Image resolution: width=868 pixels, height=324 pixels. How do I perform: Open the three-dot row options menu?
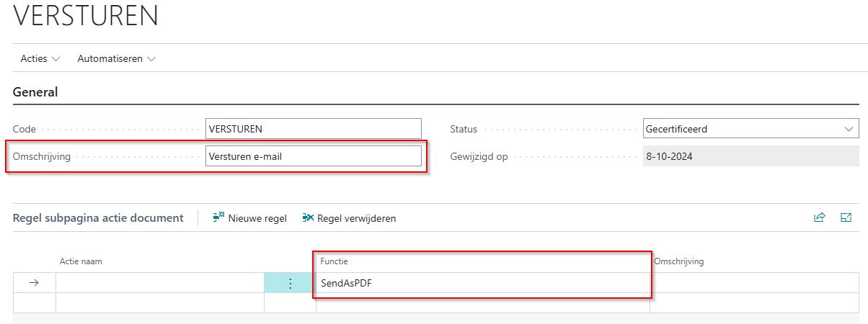pyautogui.click(x=290, y=283)
